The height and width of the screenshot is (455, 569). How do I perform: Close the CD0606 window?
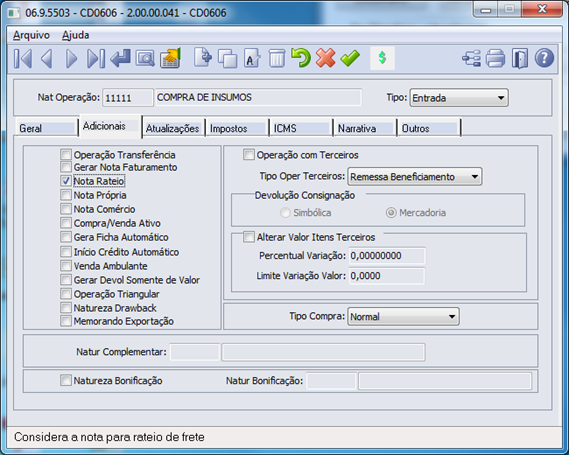(x=542, y=9)
